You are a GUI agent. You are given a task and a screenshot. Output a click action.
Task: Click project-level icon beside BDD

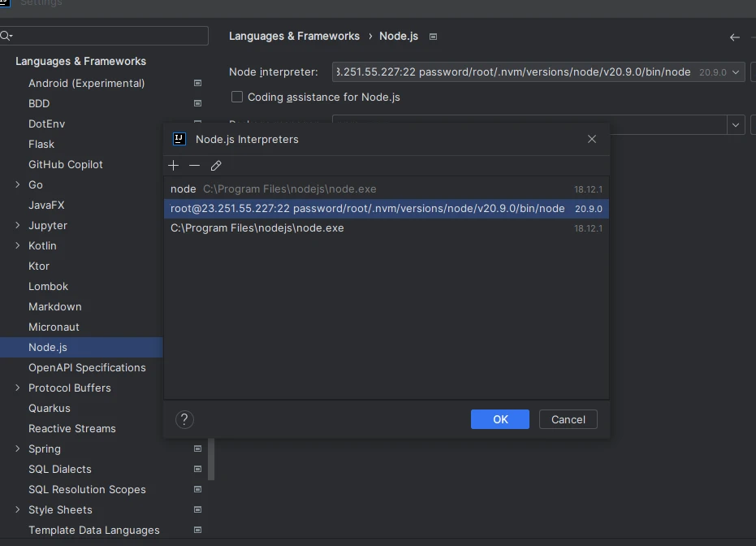pos(197,104)
